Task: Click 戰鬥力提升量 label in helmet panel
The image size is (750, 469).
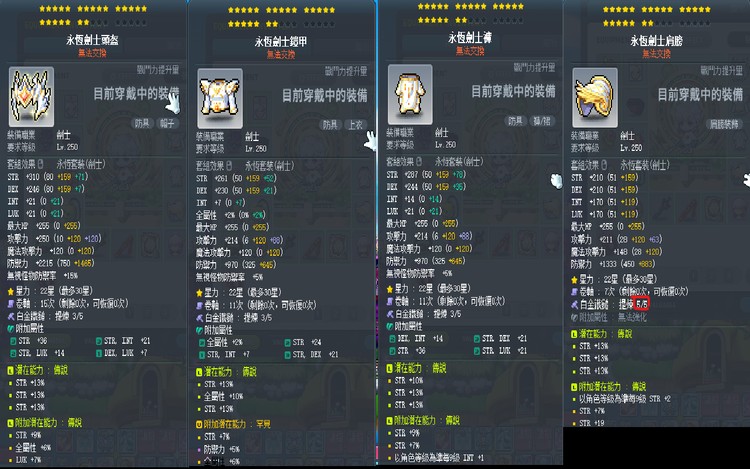Action: pyautogui.click(x=157, y=70)
